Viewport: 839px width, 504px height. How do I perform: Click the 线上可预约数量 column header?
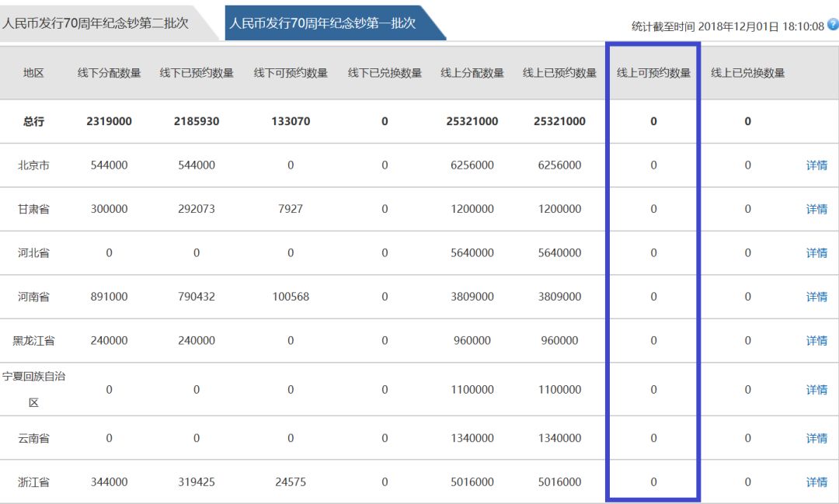pyautogui.click(x=653, y=73)
